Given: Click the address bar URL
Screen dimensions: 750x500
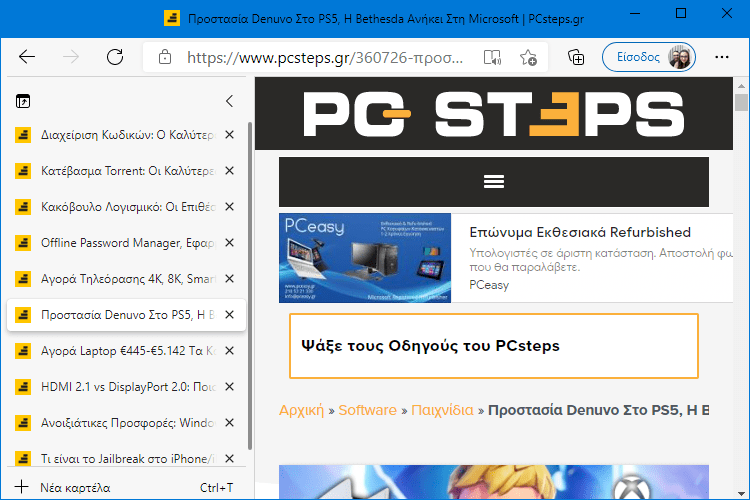Looking at the screenshot, I should pyautogui.click(x=325, y=57).
